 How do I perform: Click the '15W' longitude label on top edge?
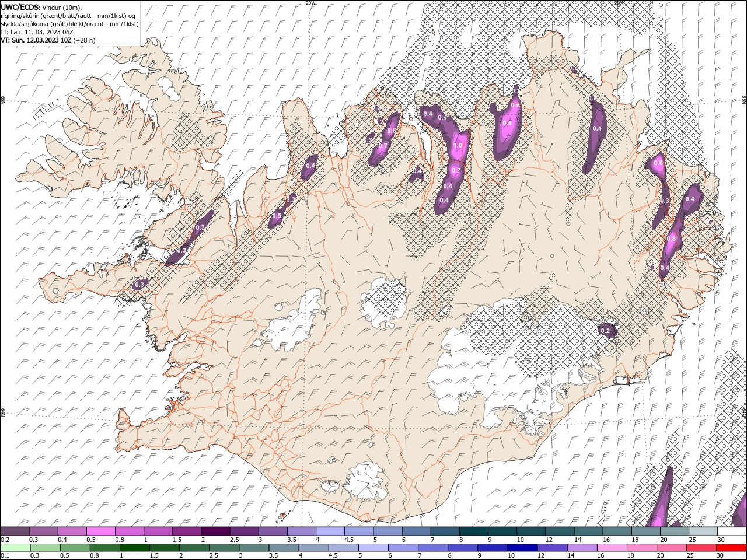click(618, 3)
